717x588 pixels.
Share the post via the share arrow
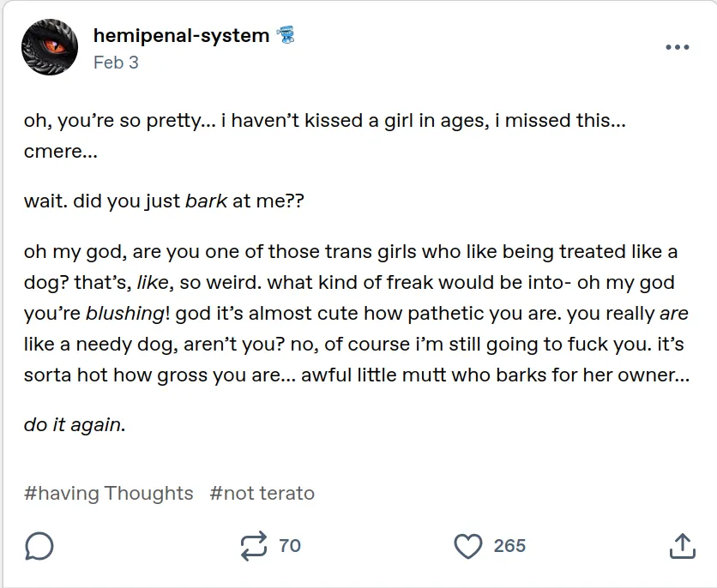pos(682,545)
